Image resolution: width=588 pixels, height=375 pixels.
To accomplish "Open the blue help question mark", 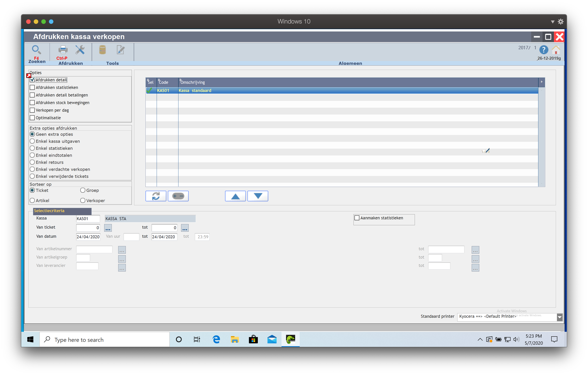I will coord(543,50).
